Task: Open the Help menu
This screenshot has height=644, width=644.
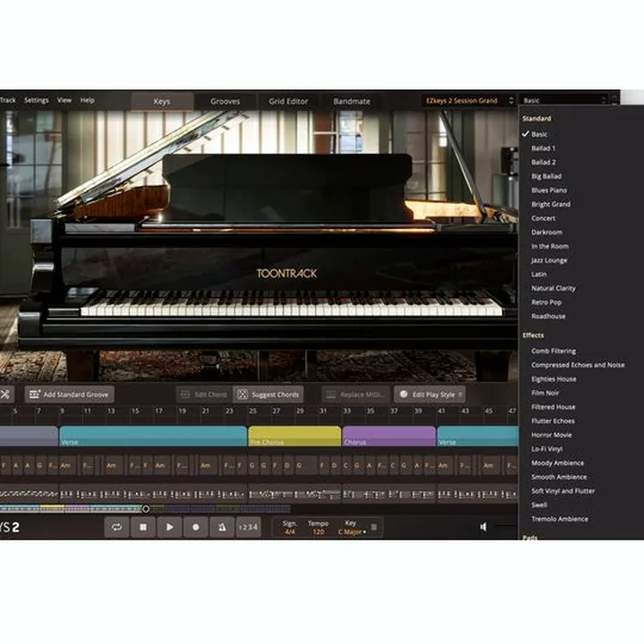Action: 87,100
